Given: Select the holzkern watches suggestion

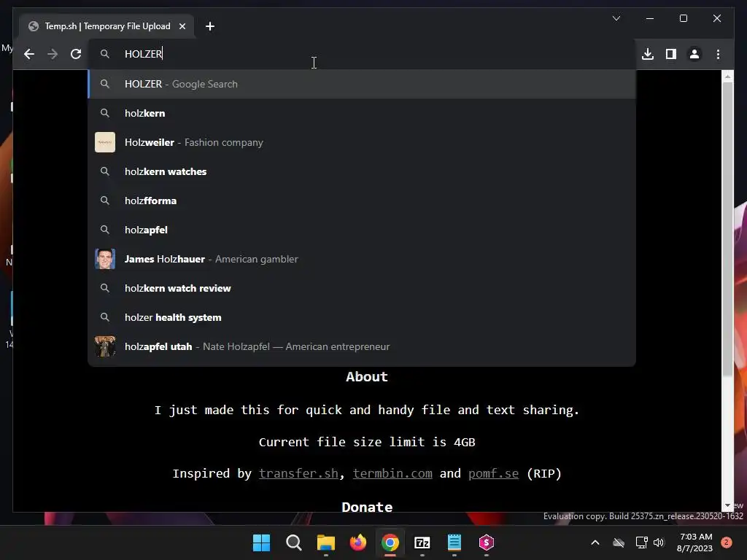Looking at the screenshot, I should pos(362,171).
